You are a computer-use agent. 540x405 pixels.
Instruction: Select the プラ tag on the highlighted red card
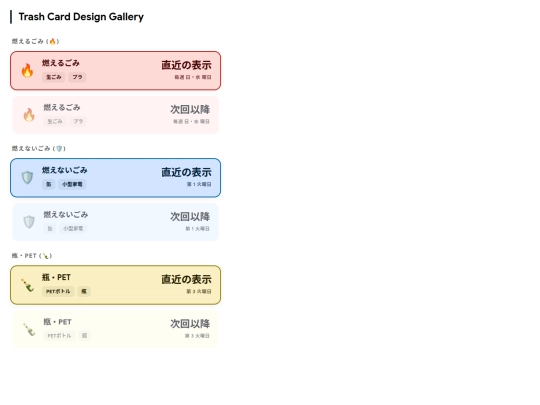[x=77, y=77]
